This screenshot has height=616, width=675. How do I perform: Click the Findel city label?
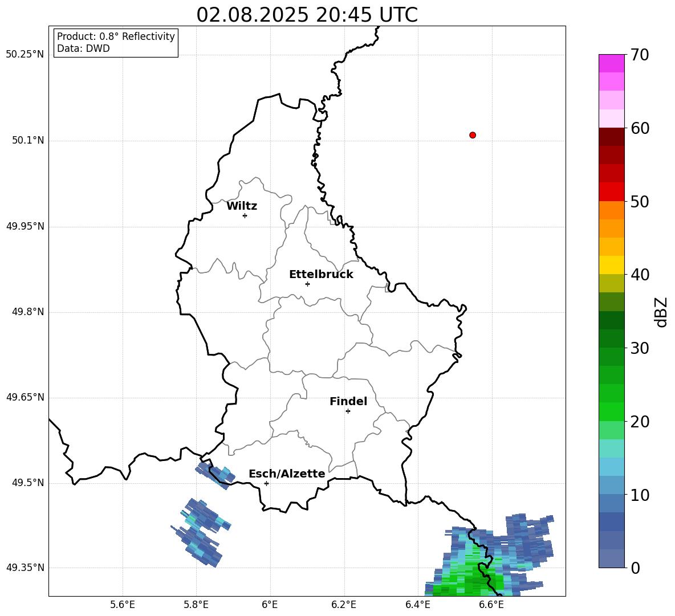(348, 401)
